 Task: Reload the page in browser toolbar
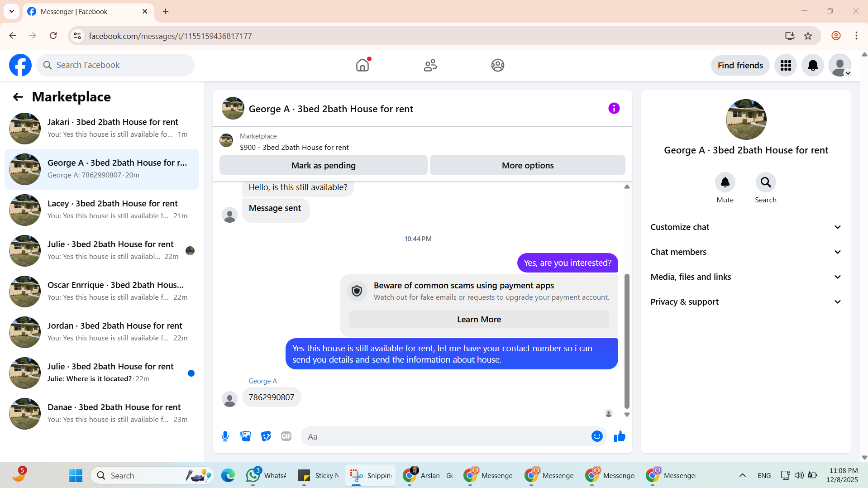pyautogui.click(x=53, y=36)
